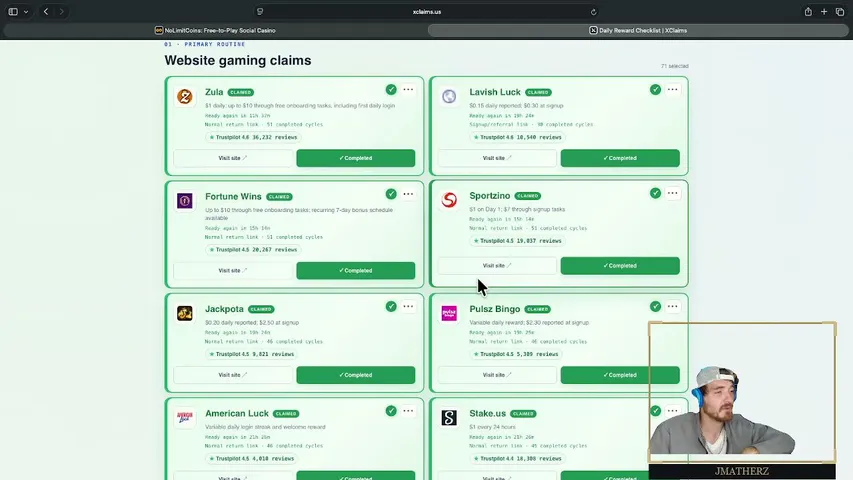This screenshot has width=853, height=480.
Task: Go forward with the browser forward arrow
Action: (x=61, y=11)
